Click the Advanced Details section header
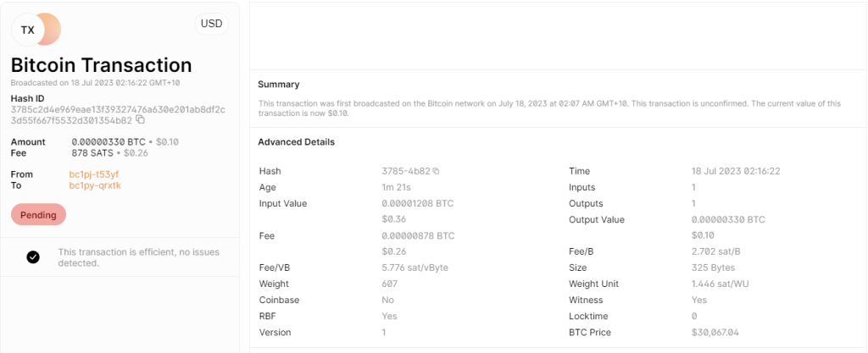 pos(296,141)
